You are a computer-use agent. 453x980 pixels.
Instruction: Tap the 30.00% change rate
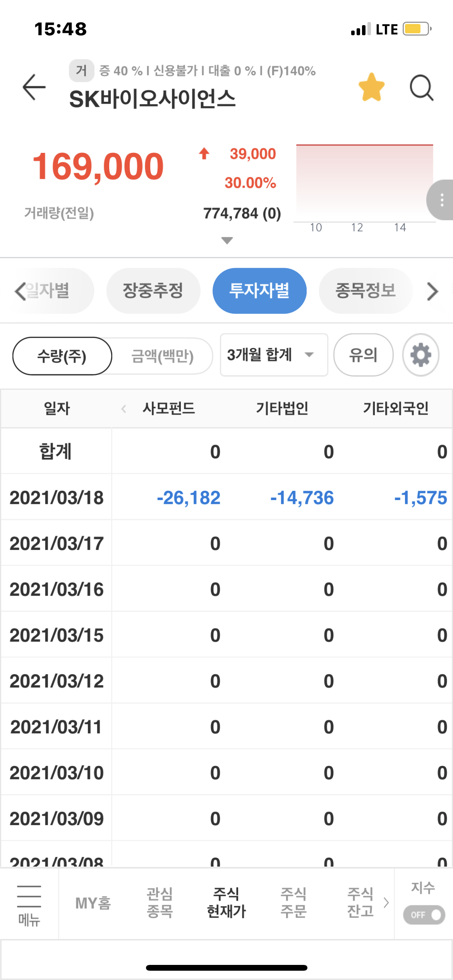251,183
